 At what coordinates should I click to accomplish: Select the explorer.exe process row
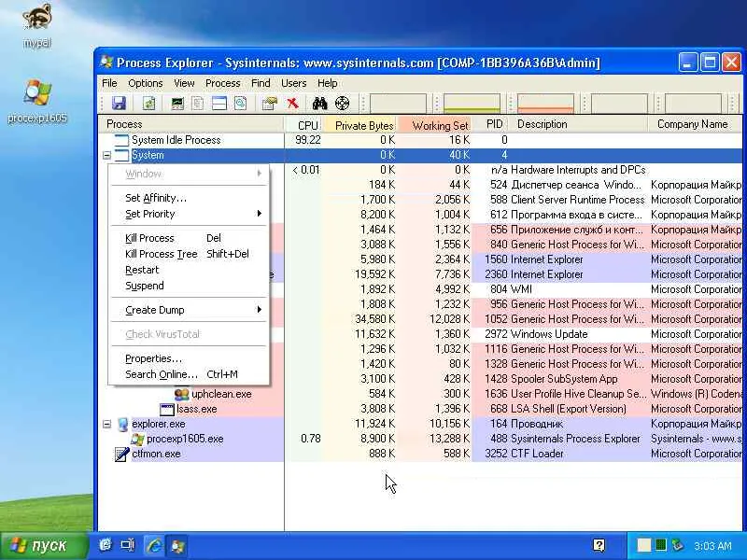click(x=419, y=424)
